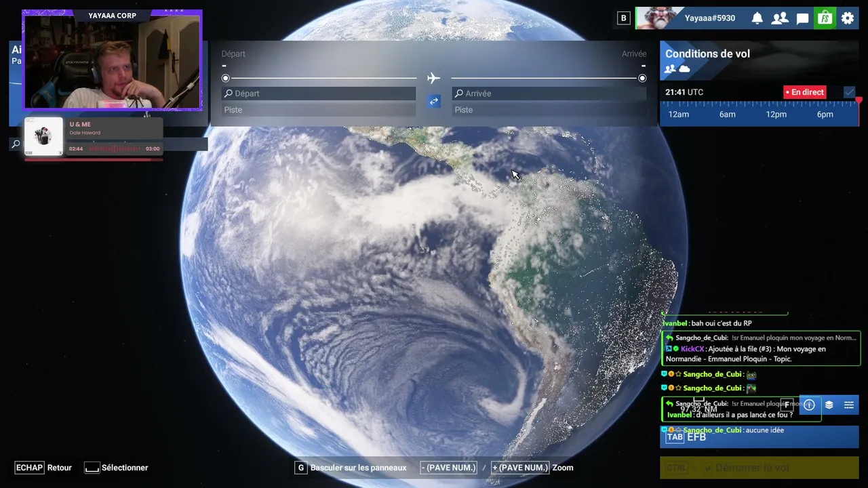Click the multiplayer icon under Conditions de vol

(671, 69)
